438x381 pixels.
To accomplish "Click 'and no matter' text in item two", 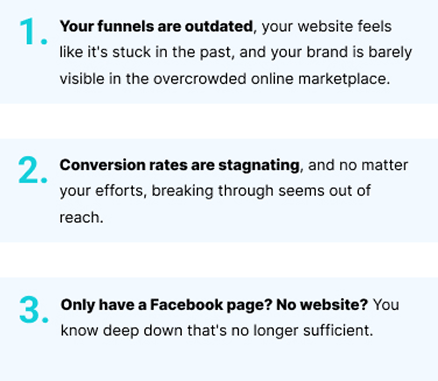I will (358, 165).
